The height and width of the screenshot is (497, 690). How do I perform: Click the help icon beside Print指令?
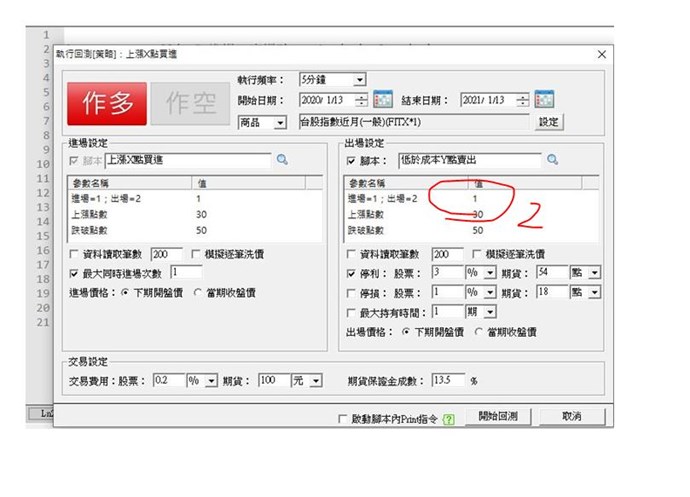click(448, 418)
